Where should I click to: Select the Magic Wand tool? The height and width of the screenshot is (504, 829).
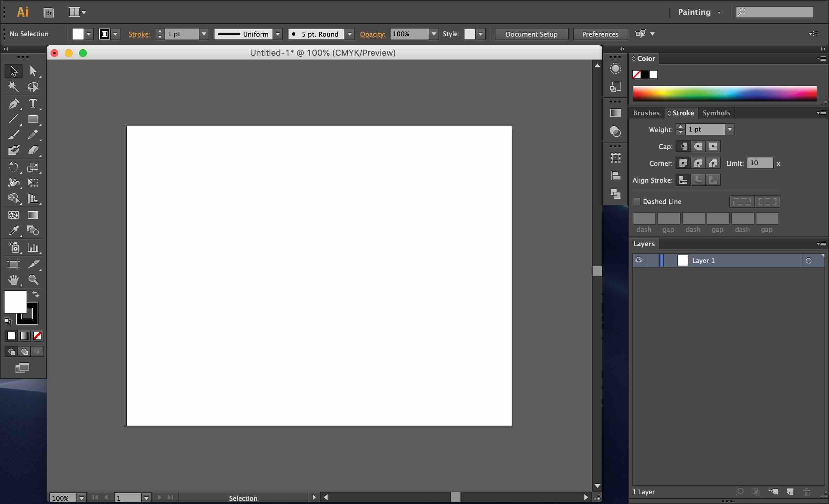click(14, 87)
